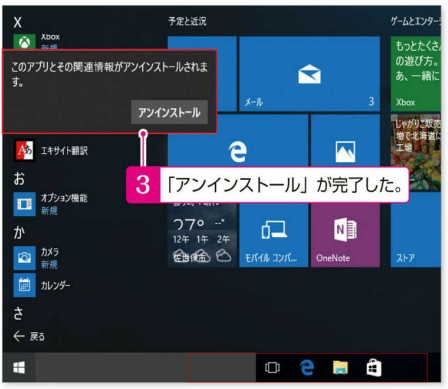The height and width of the screenshot is (389, 448).
Task: Open the メール live tile
Action: (309, 74)
